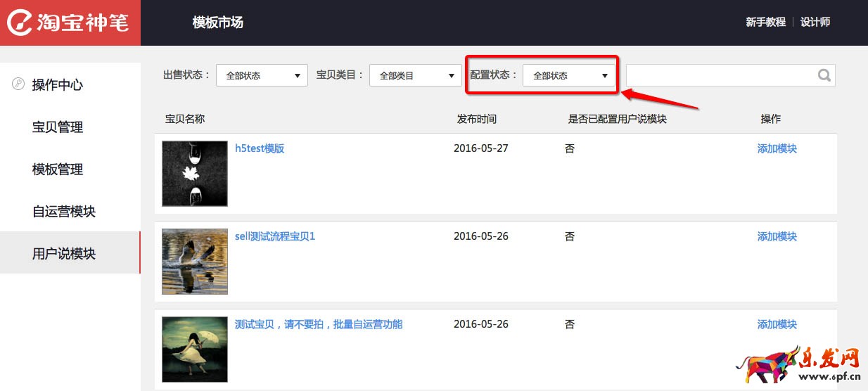Open the sell测试流程宝贝1 item link
Viewport: 868px width, 391px height.
[275, 236]
